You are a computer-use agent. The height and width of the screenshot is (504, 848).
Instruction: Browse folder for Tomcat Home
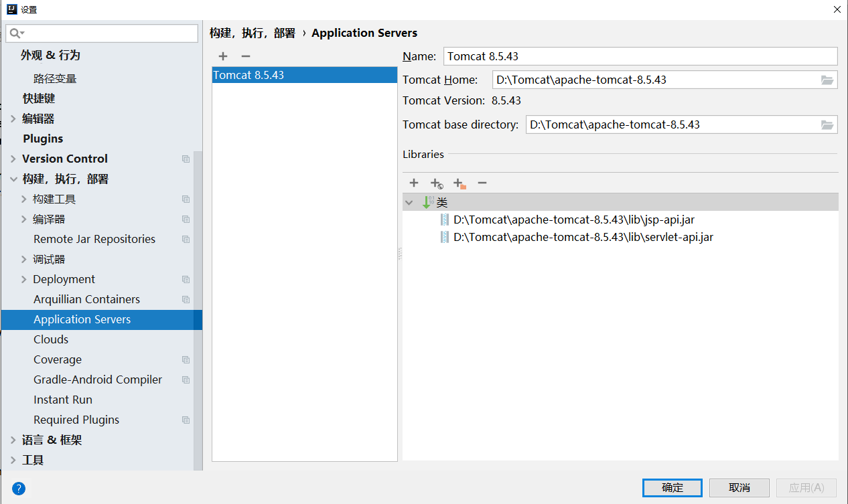point(827,80)
